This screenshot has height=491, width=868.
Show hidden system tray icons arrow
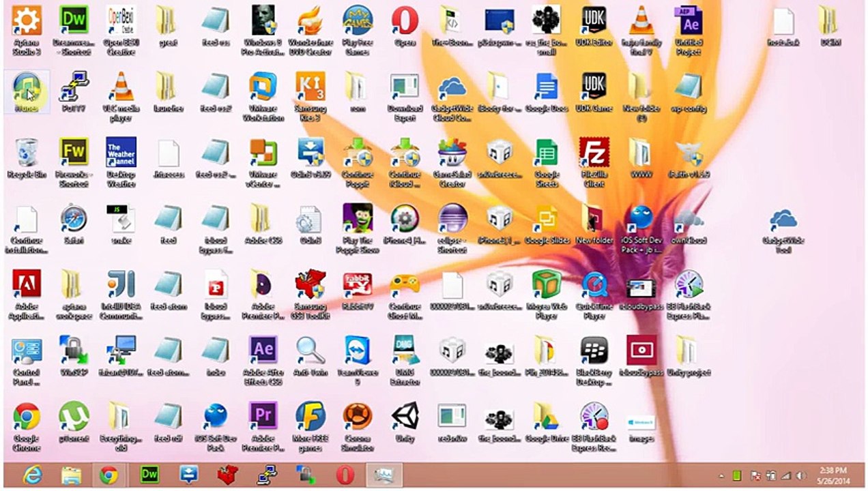(721, 476)
